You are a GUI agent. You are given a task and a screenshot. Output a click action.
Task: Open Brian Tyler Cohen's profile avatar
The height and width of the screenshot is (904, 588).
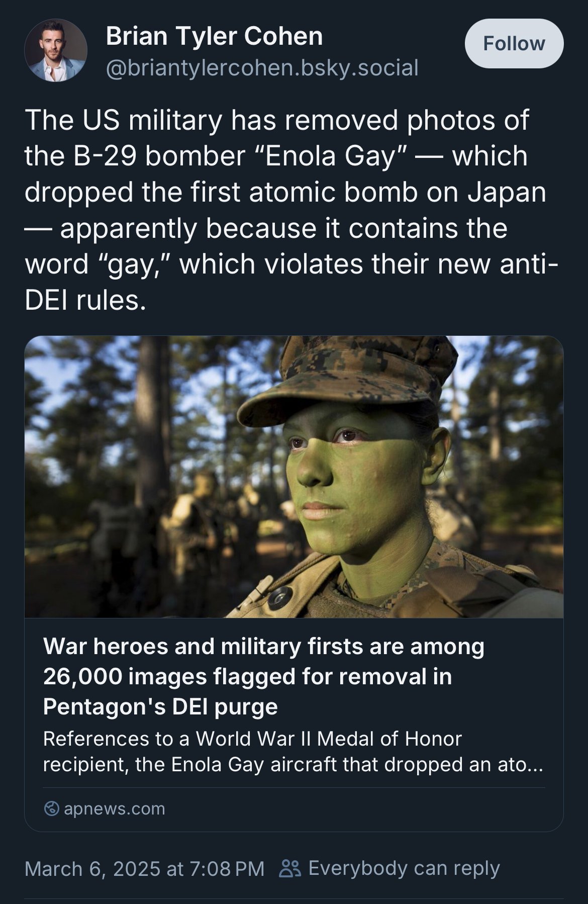[56, 50]
